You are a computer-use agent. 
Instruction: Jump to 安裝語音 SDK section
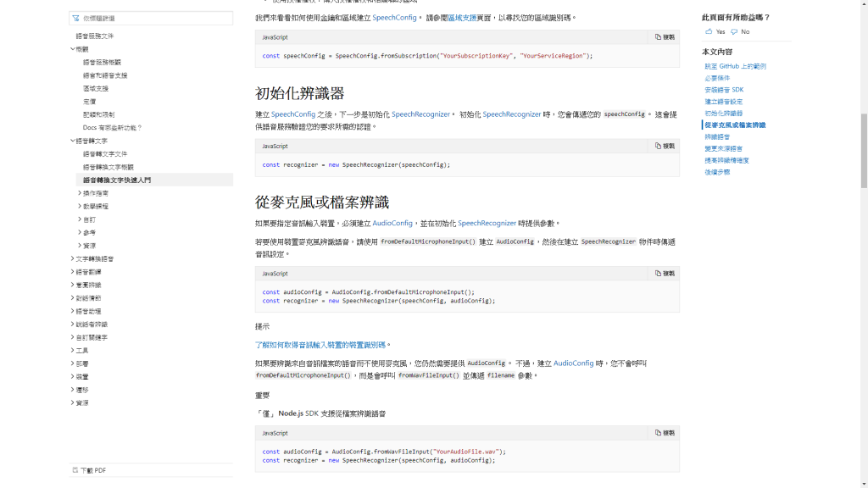pos(724,90)
